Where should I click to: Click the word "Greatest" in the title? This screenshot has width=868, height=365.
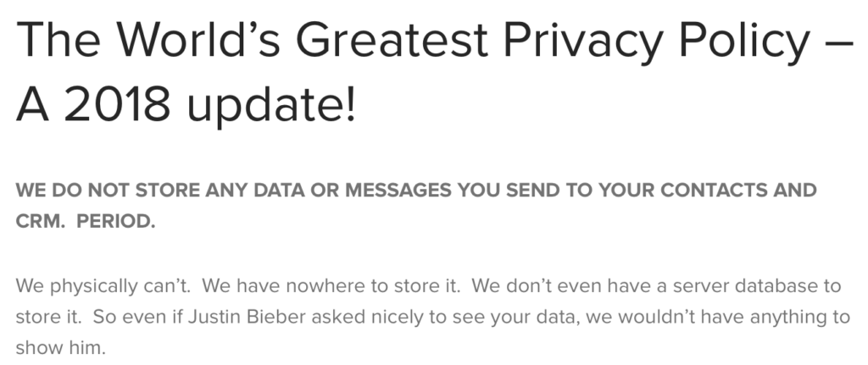tap(392, 41)
